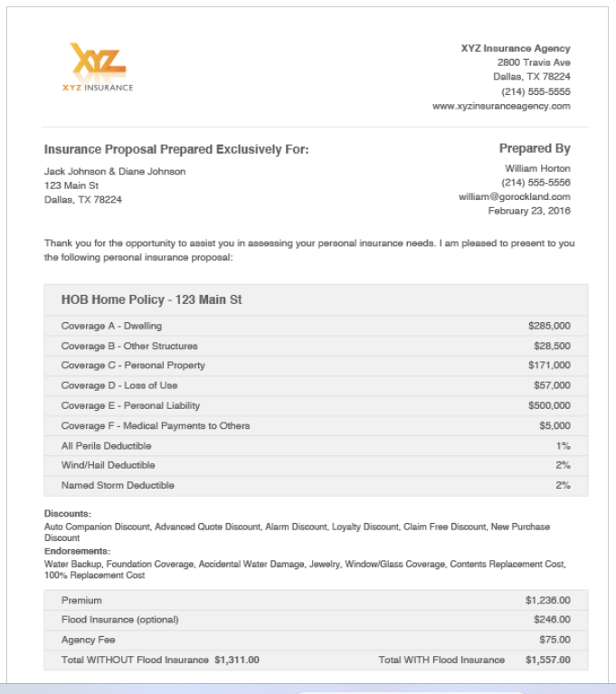Click the Coverage F - Medical Payments row
Image resolution: width=616 pixels, height=694 pixels.
316,426
